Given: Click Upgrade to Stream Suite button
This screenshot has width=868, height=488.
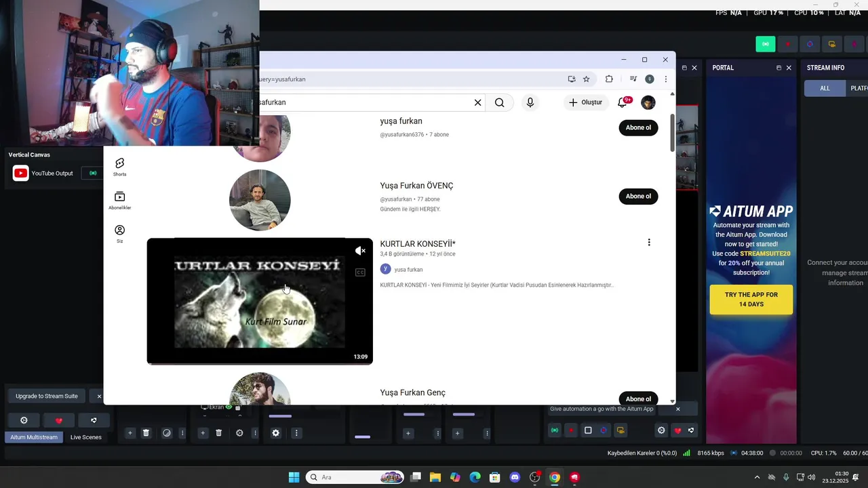Looking at the screenshot, I should (47, 396).
